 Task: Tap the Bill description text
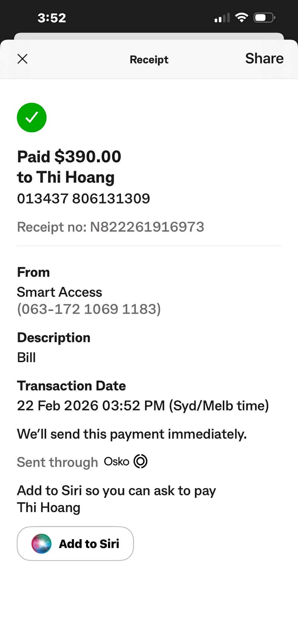pyautogui.click(x=26, y=358)
